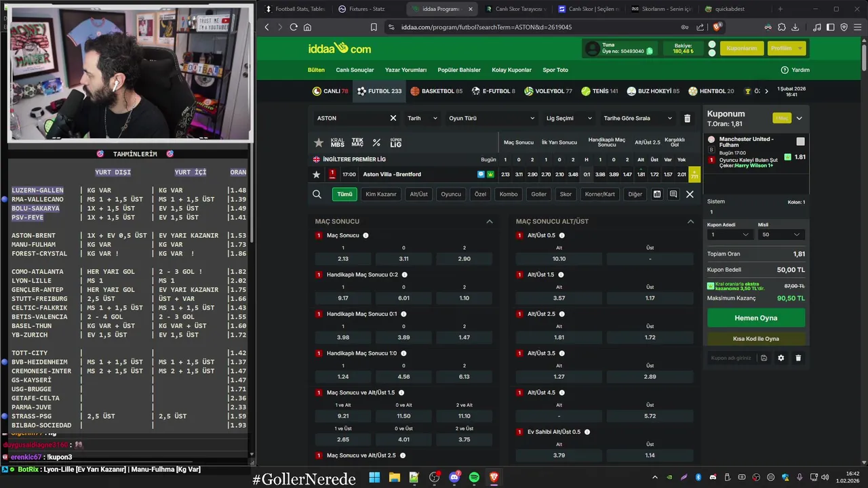Select Alt/Üst 1.5 Alt odds 3.57
Screen dimensions: 868x488
click(x=559, y=298)
